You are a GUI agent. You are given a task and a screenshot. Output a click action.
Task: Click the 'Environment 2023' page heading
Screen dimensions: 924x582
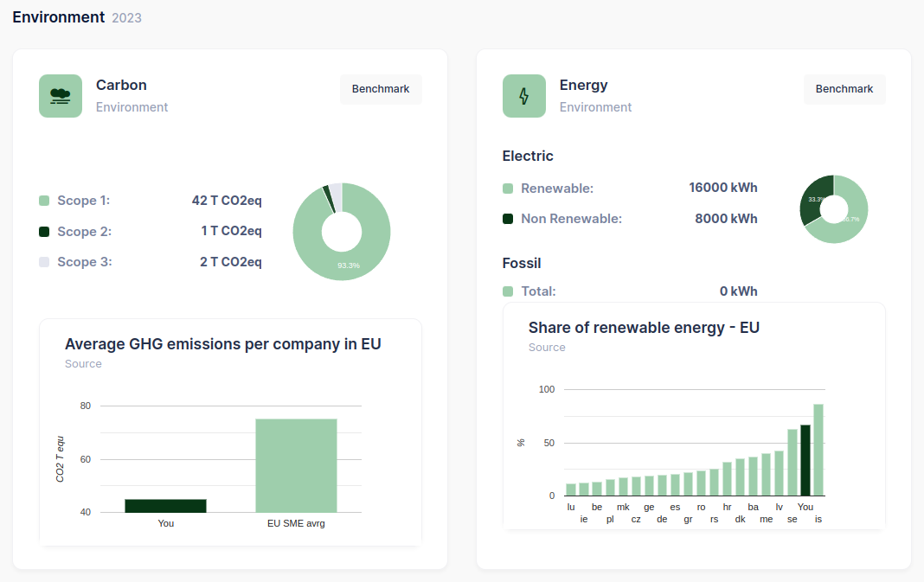click(77, 17)
